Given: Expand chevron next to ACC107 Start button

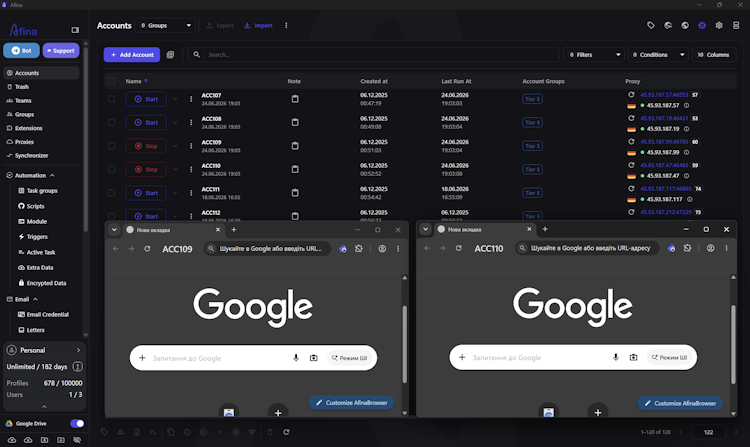Looking at the screenshot, I should 175,99.
